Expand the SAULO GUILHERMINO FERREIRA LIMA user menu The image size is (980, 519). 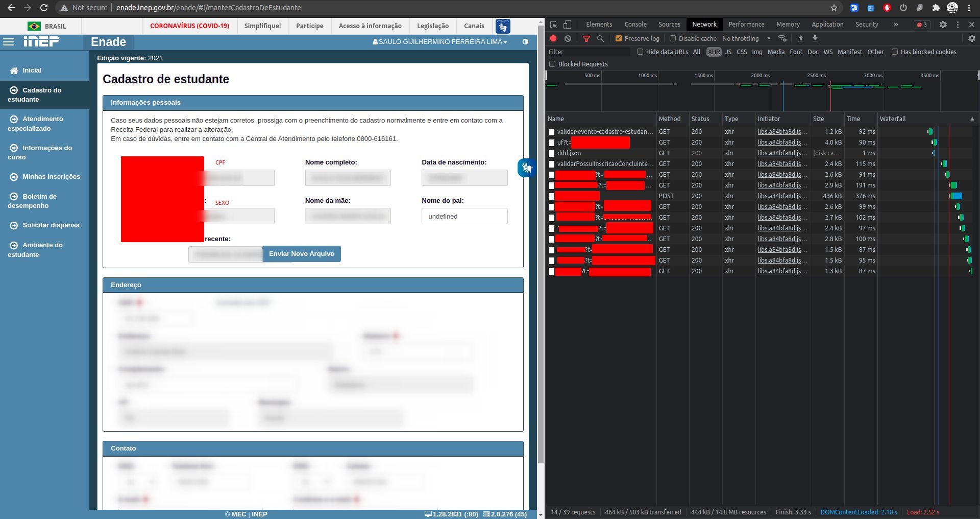tap(440, 42)
